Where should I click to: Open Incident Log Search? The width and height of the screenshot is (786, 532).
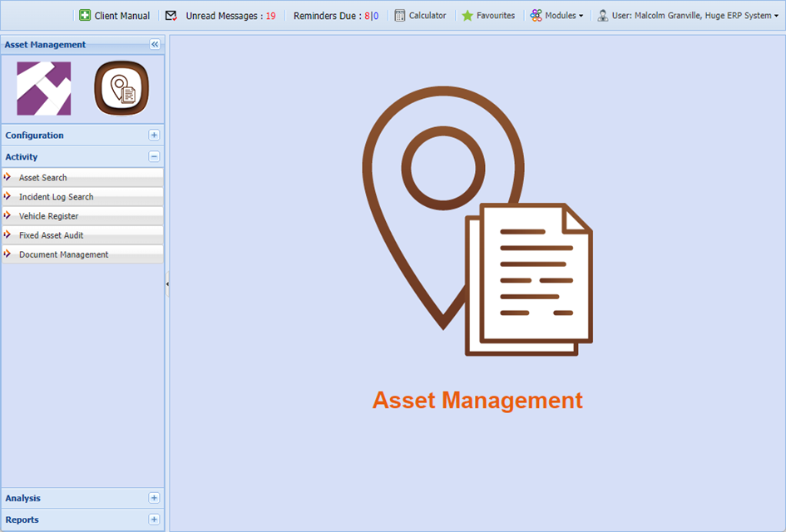coord(82,197)
